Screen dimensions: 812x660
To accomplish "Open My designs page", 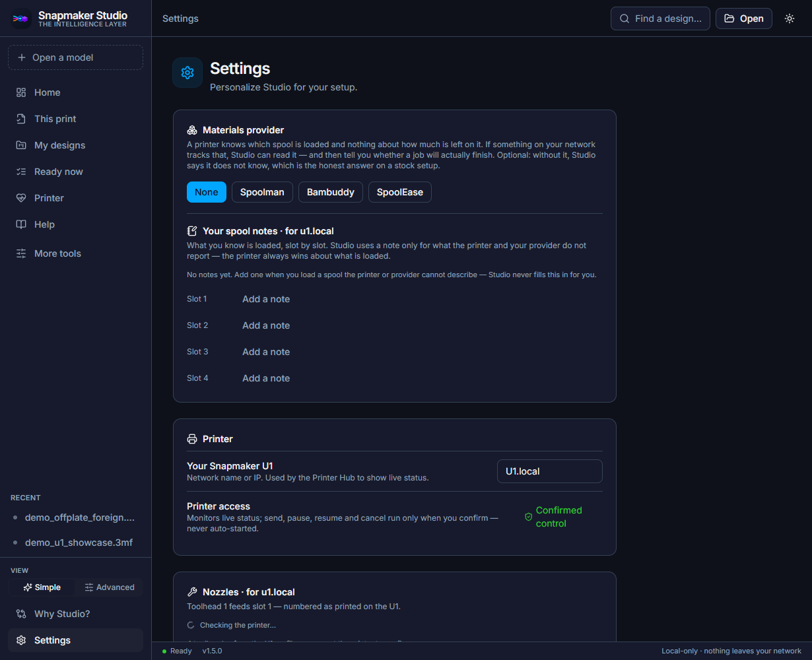I will click(75, 145).
